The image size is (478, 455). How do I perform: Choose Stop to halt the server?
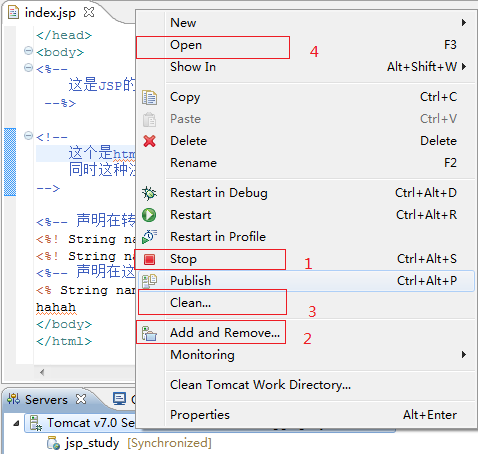click(x=306, y=259)
